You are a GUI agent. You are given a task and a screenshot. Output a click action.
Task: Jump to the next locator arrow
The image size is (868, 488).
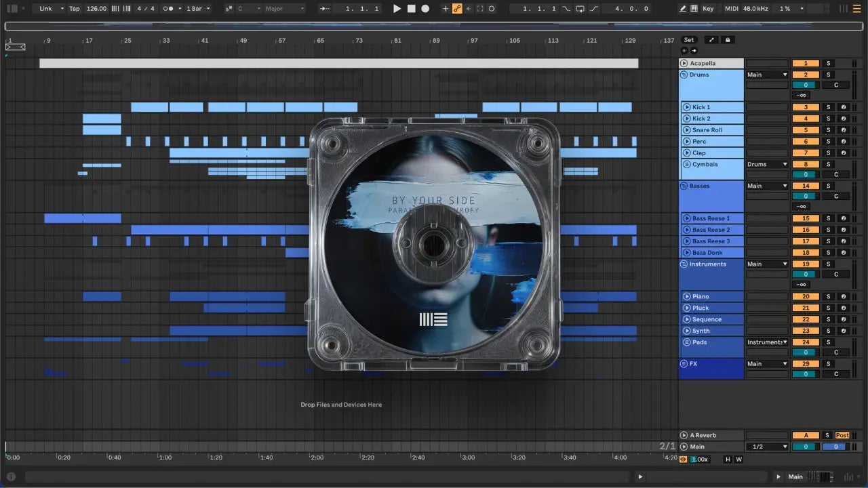[x=694, y=51]
